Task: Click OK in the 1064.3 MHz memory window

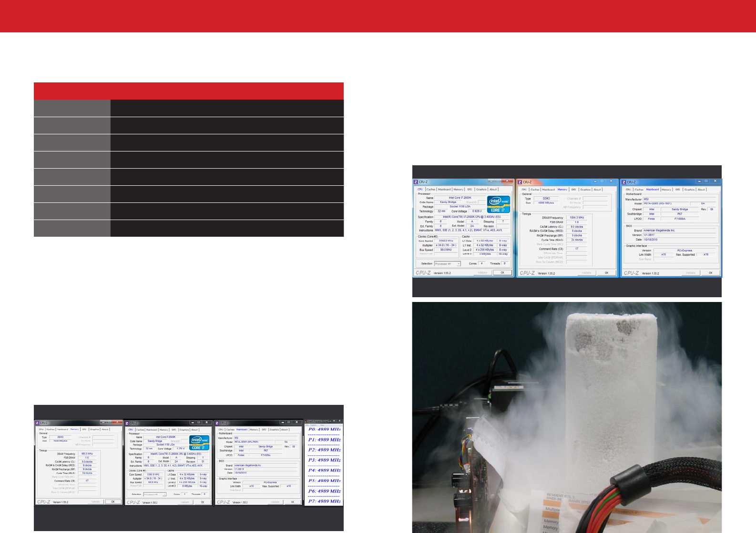Action: click(x=606, y=273)
